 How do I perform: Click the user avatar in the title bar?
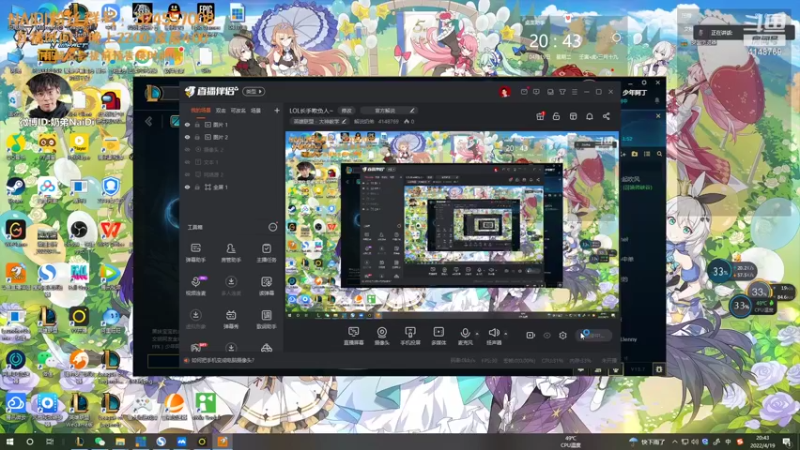coord(505,92)
